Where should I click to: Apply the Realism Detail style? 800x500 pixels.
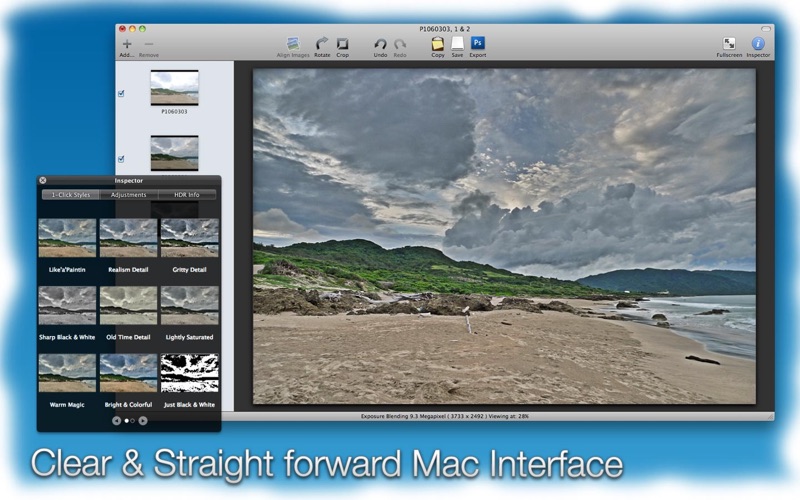(128, 238)
